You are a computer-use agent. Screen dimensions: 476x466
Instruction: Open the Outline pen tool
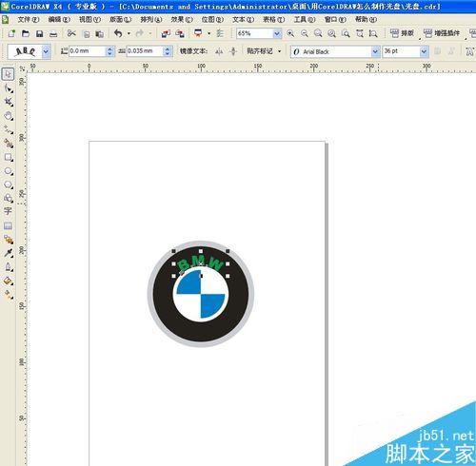click(x=9, y=267)
